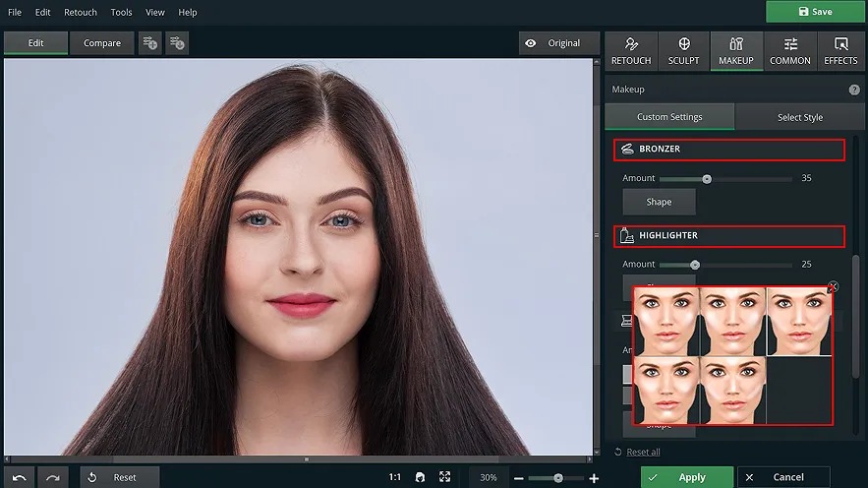868x488 pixels.
Task: Click the zoom out minus icon
Action: coord(519,478)
